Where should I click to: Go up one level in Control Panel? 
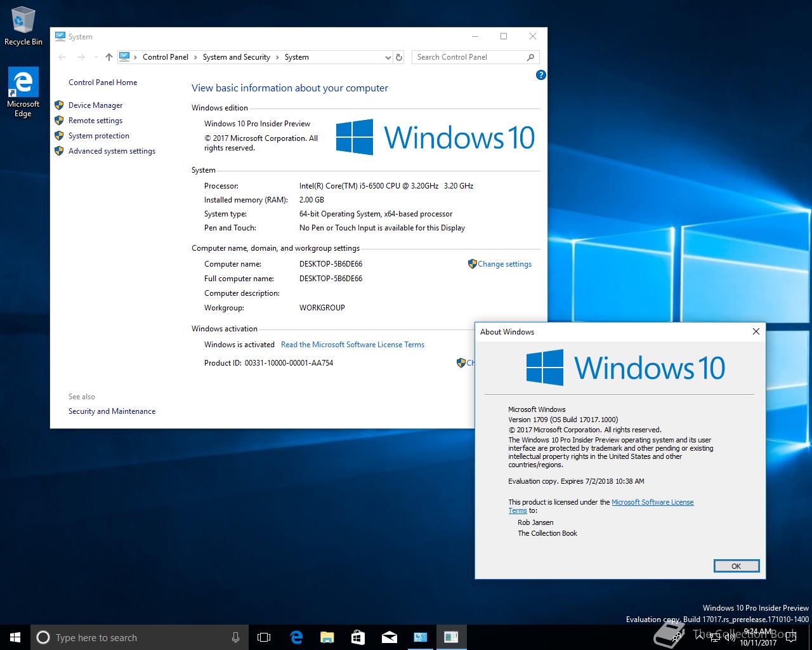click(109, 57)
